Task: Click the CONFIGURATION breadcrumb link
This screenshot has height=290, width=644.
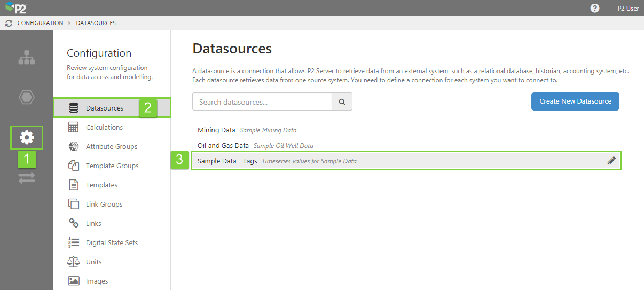Action: pyautogui.click(x=40, y=23)
